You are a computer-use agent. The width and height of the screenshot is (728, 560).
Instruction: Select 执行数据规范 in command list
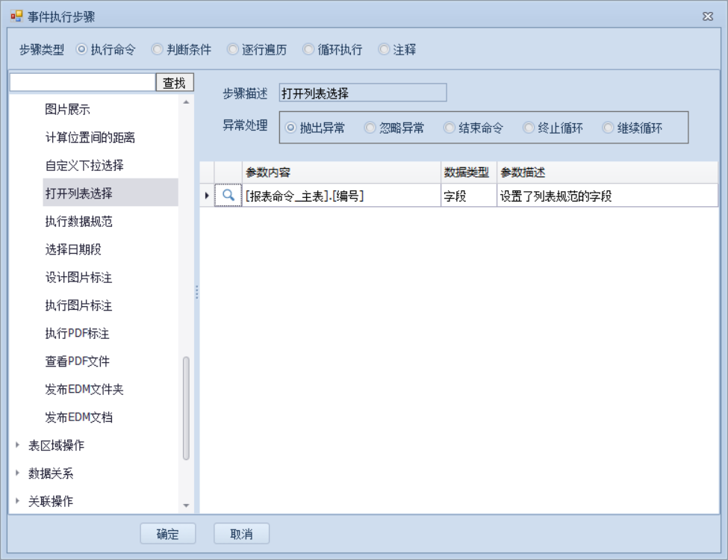point(78,222)
